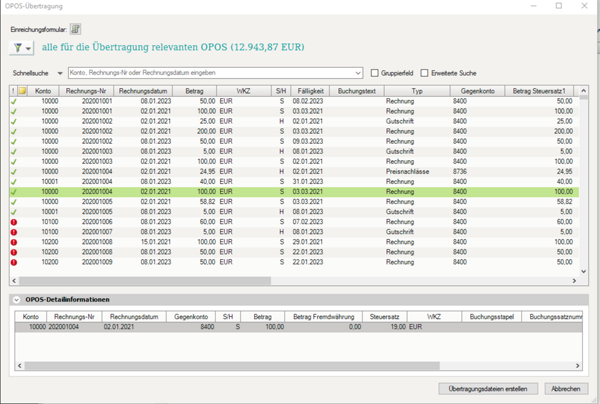Click the Übertragungsdateien erstellen button
This screenshot has height=404, width=600.
(x=489, y=388)
